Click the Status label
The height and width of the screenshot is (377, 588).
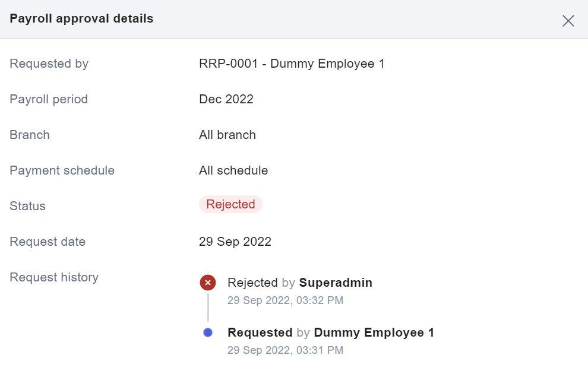[27, 206]
